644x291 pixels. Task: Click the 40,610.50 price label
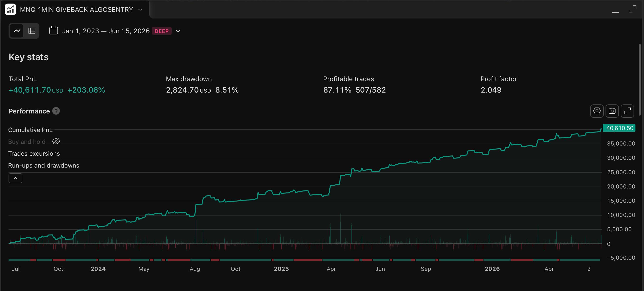619,128
